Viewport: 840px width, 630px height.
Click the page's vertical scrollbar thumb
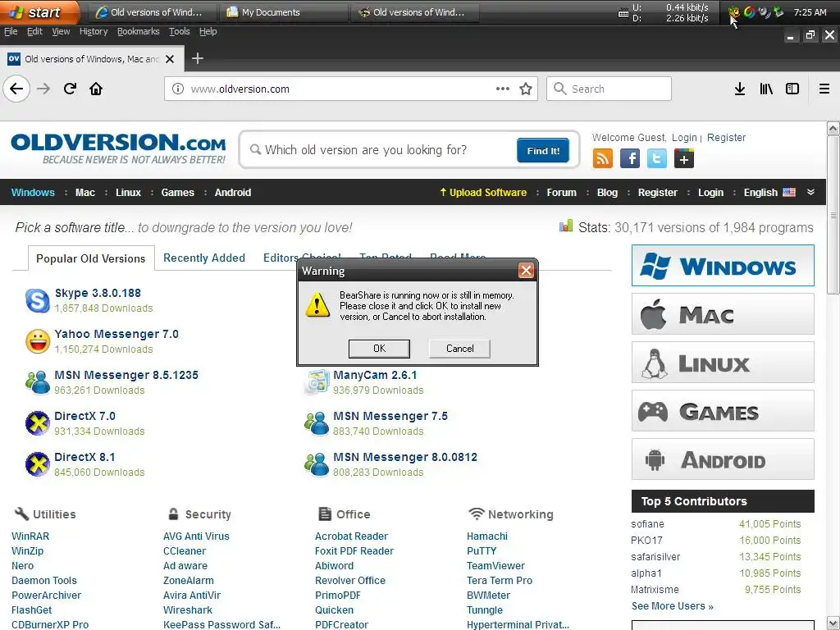tap(833, 214)
